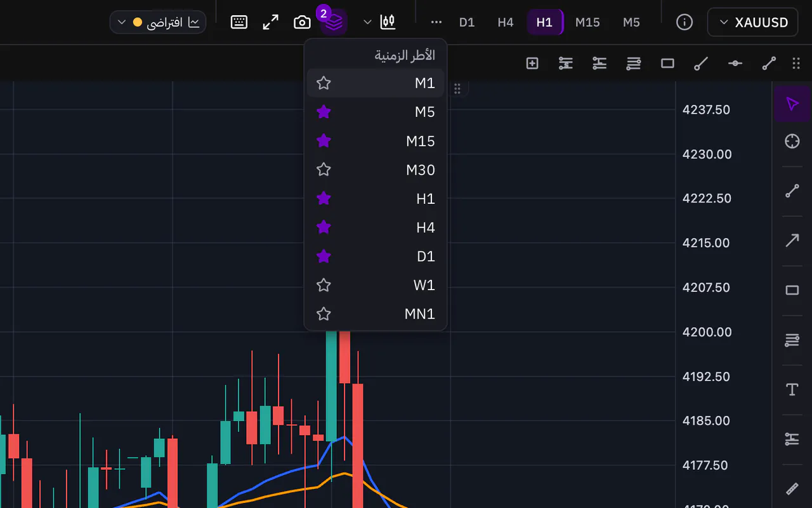Select the text T tool

coord(792,389)
